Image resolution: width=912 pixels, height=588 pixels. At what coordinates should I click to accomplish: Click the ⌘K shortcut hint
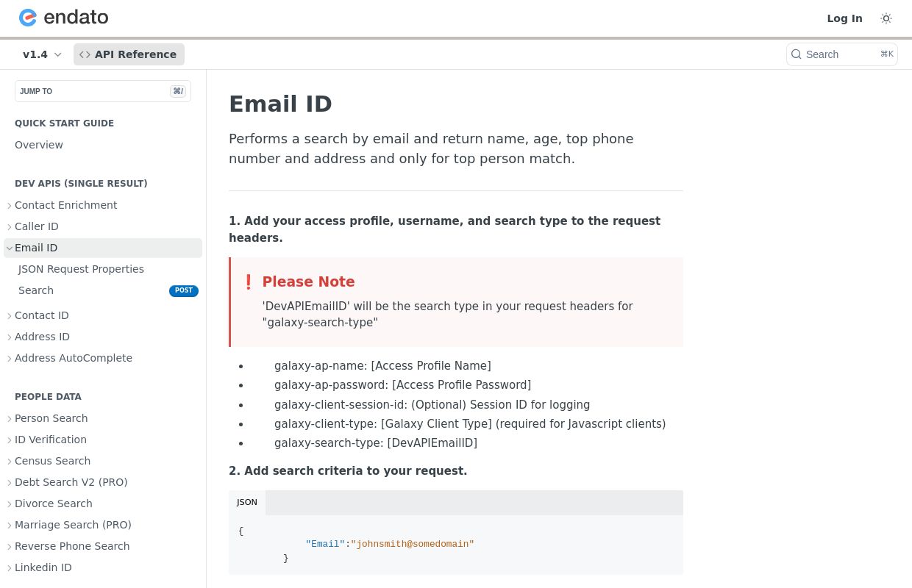(x=886, y=54)
